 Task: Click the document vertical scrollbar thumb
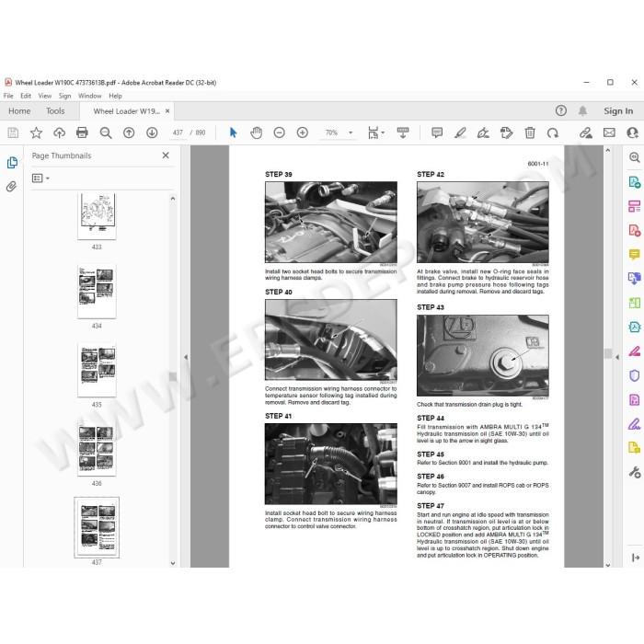[x=608, y=353]
